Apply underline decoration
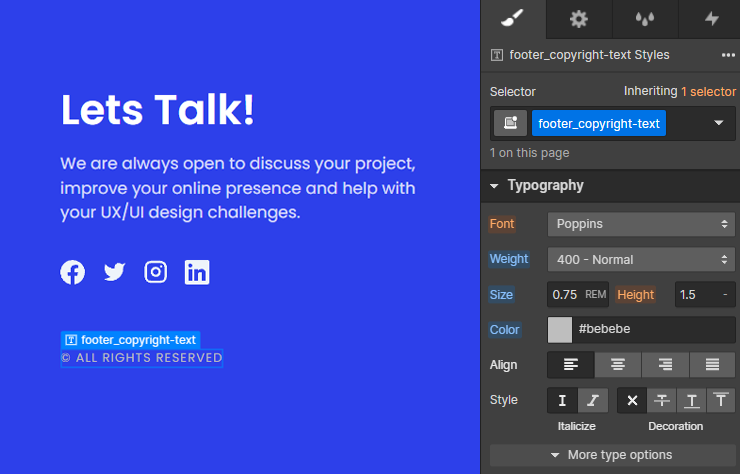The width and height of the screenshot is (740, 474). click(691, 400)
